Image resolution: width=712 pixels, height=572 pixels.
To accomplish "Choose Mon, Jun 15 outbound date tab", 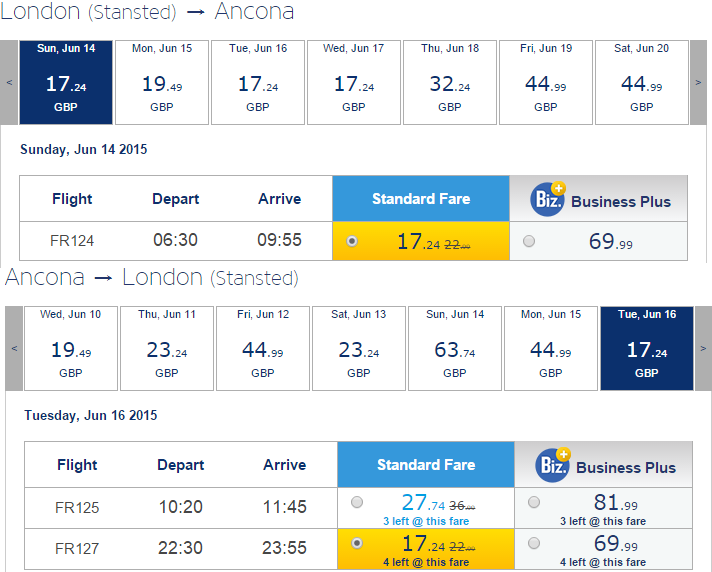I will [162, 82].
